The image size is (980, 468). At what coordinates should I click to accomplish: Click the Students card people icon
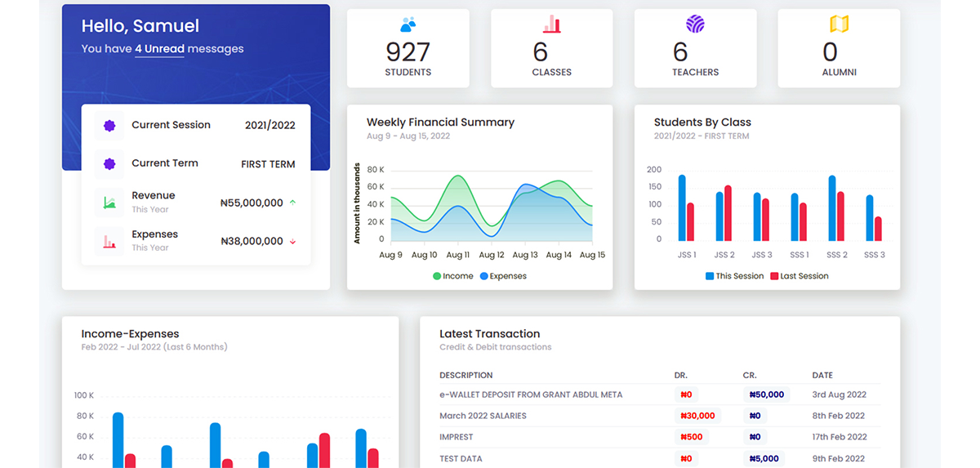point(408,25)
